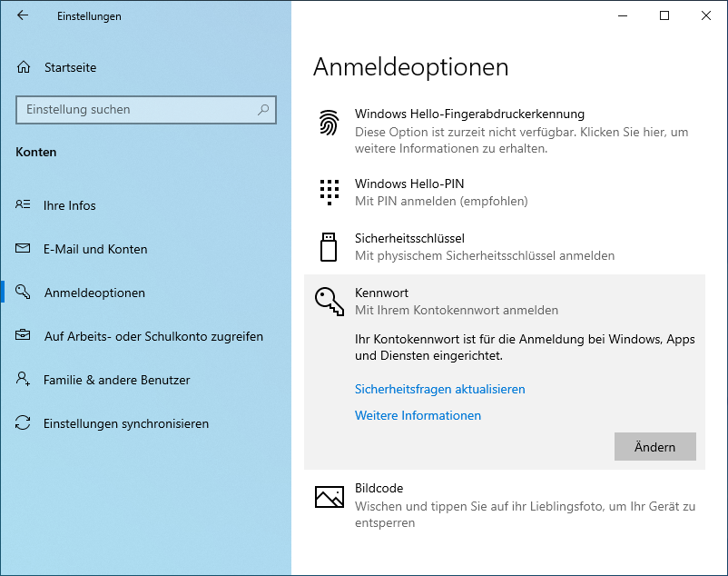The width and height of the screenshot is (728, 576).
Task: Click the Einstellungen synchronisieren sync icon
Action: click(x=24, y=423)
